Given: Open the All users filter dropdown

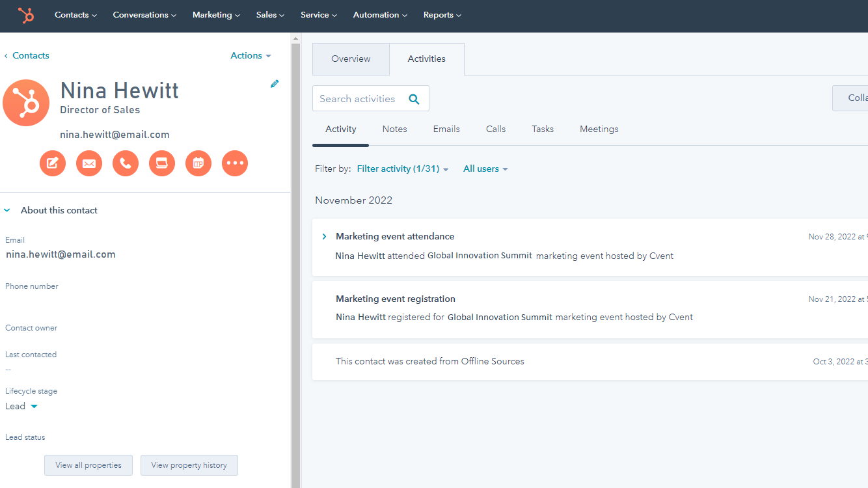Looking at the screenshot, I should (x=485, y=169).
